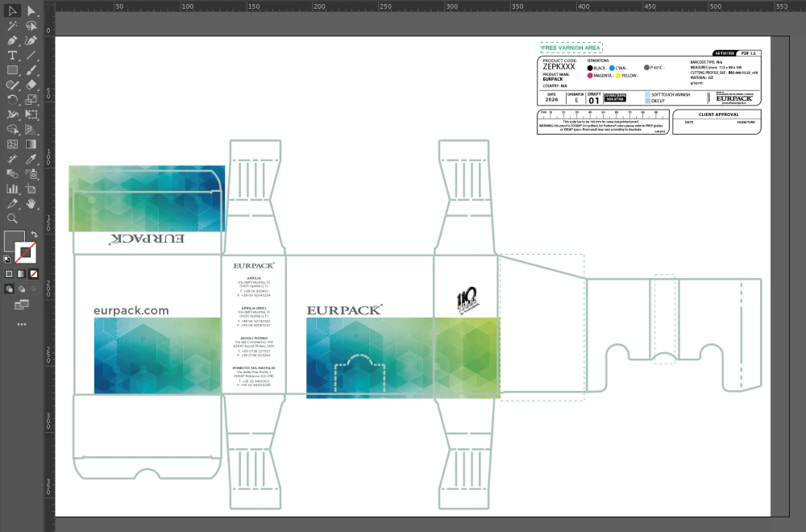The image size is (806, 532).
Task: Set paint to None in toolbar
Action: point(34,274)
